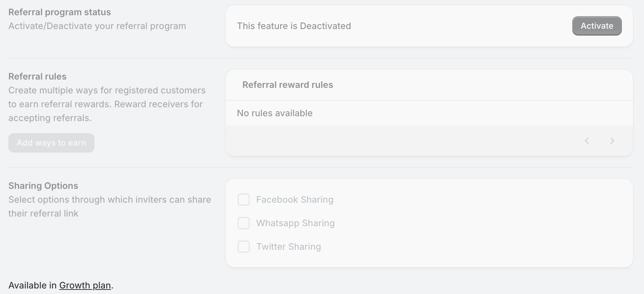
Task: Click 'Activate/Deactivate your referral program' description
Action: point(97,26)
